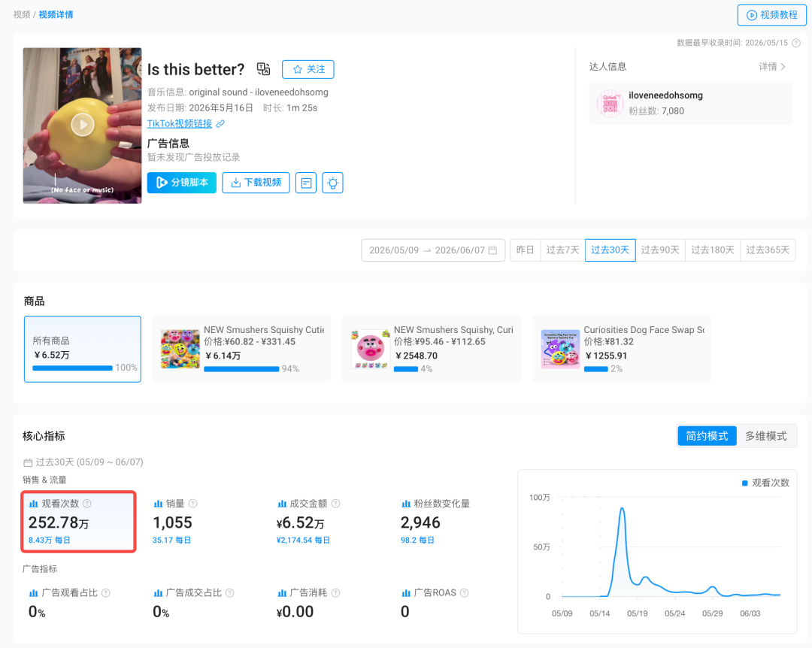The width and height of the screenshot is (812, 648).
Task: Click bar chart icon beside 销量
Action: [x=158, y=504]
